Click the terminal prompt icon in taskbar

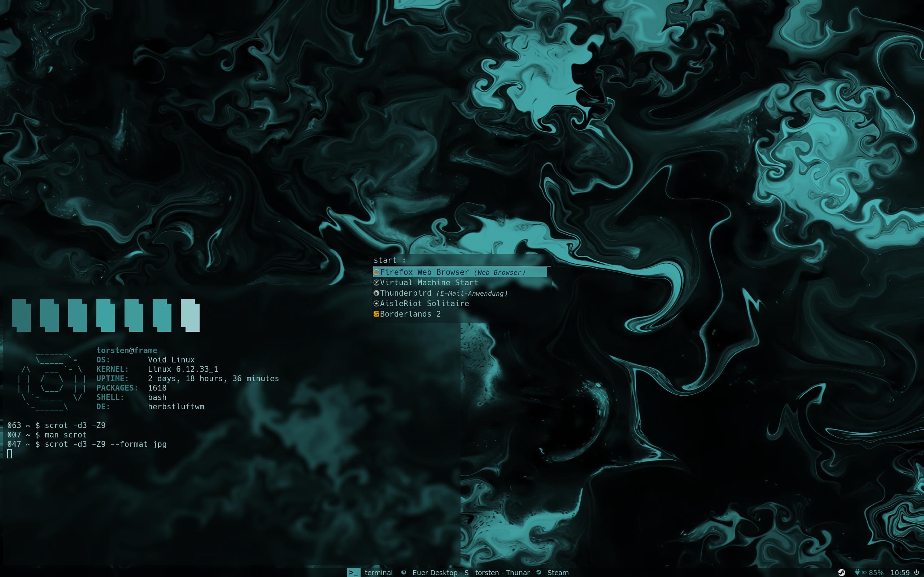[x=353, y=572]
